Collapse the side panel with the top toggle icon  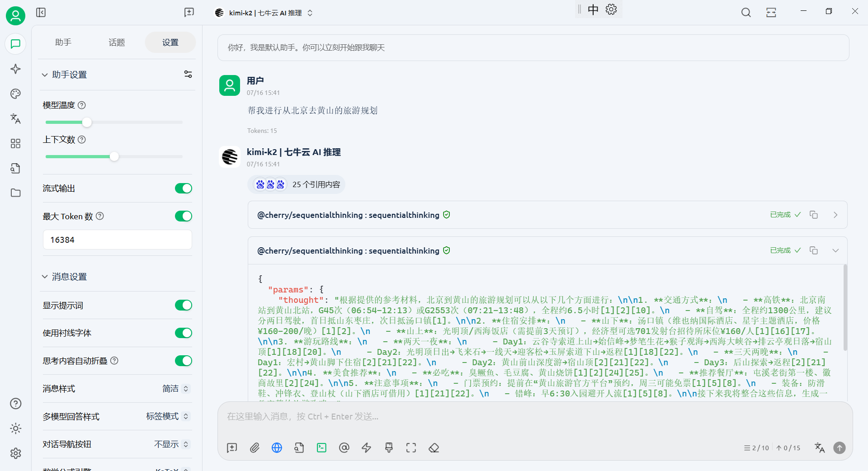[x=41, y=12]
